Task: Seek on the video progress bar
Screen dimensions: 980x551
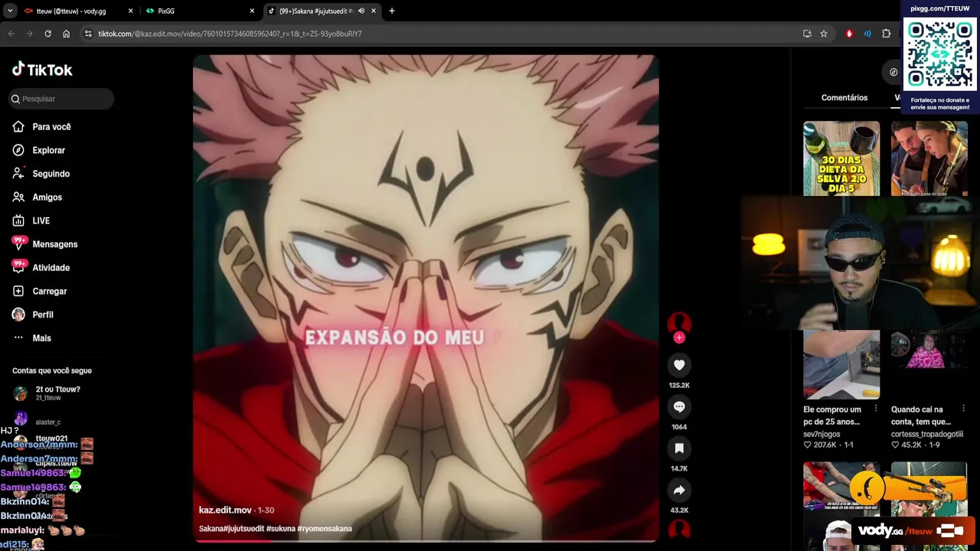Action: [x=426, y=540]
